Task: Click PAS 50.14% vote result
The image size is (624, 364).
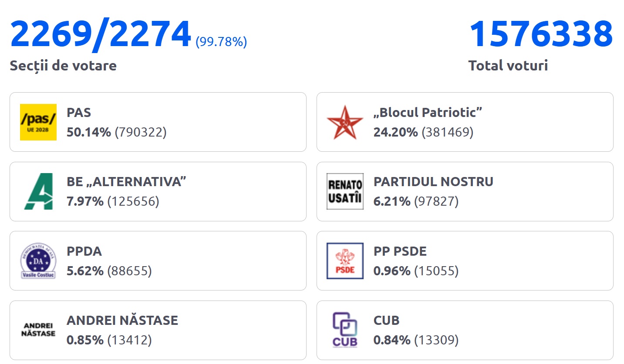Action: click(116, 132)
